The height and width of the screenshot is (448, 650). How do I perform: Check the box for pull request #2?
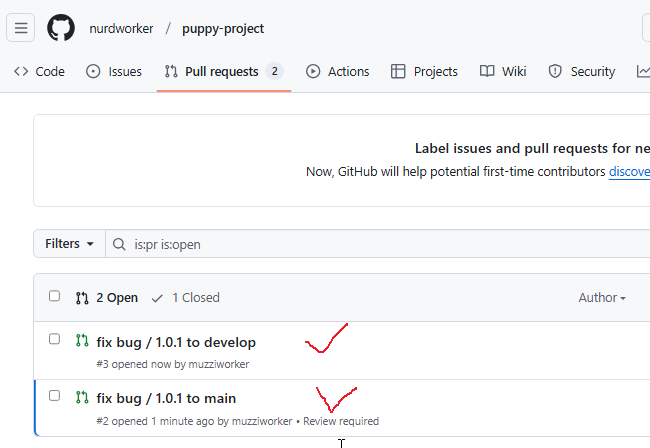point(54,396)
